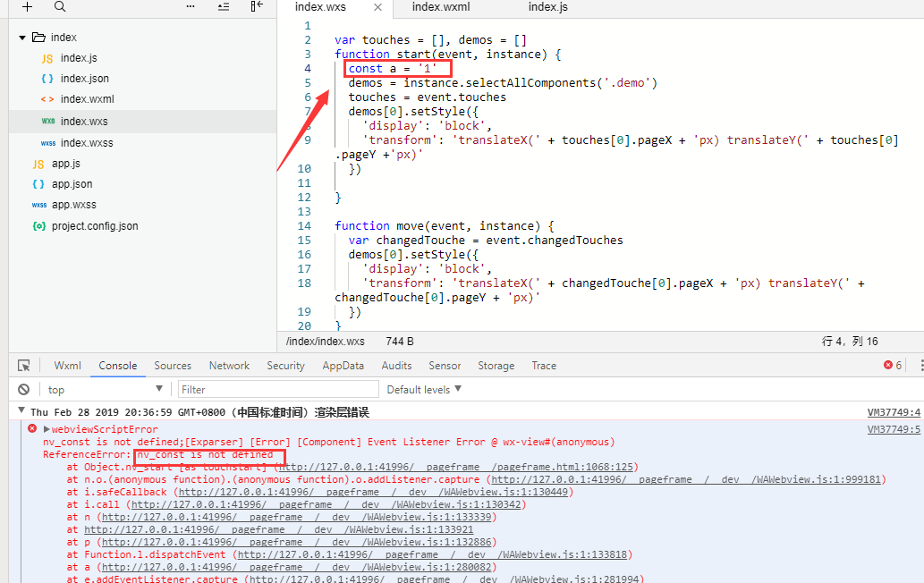Click the 744 B file size text
Viewport: 924px width, 583px height.
pyautogui.click(x=400, y=342)
